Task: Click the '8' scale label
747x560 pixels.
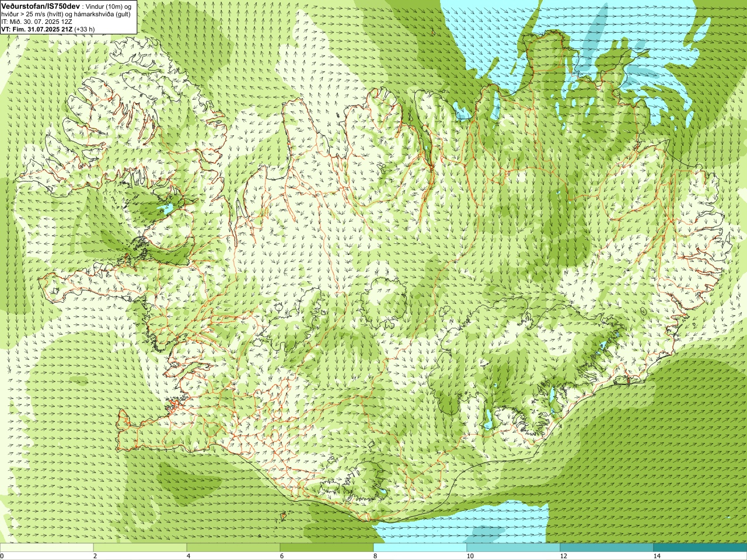Action: pyautogui.click(x=375, y=556)
